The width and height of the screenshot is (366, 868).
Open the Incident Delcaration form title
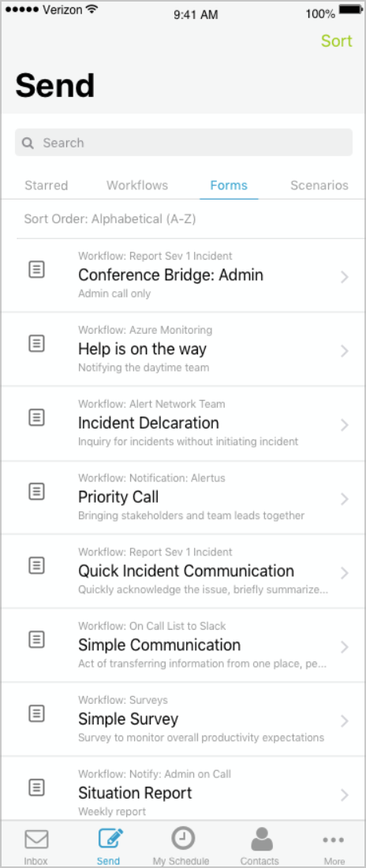[148, 423]
